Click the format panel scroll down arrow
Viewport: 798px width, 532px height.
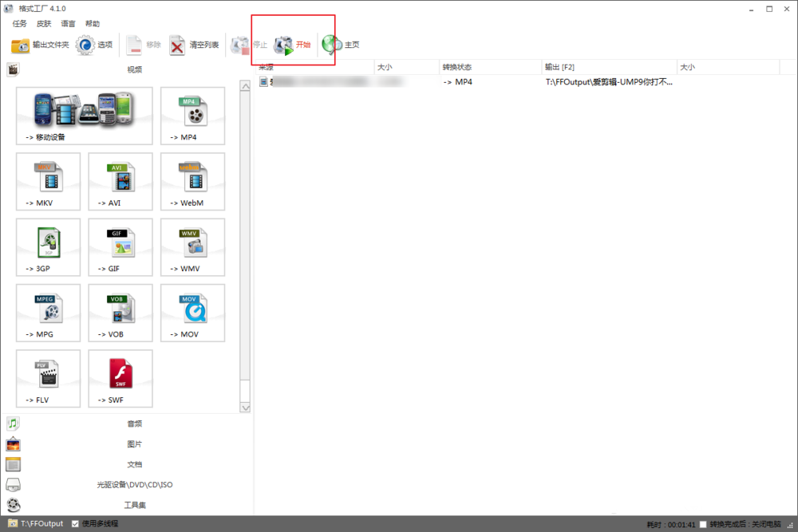click(245, 407)
